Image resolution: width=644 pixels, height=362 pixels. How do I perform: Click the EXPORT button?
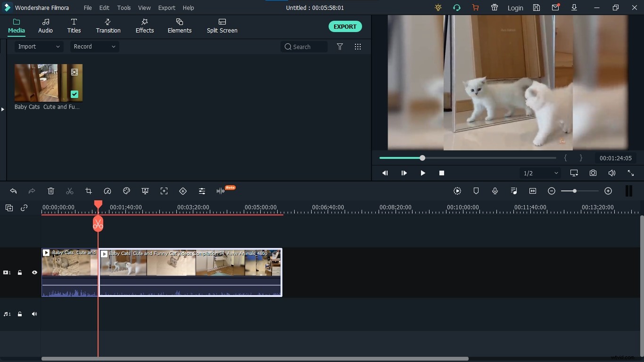point(345,26)
